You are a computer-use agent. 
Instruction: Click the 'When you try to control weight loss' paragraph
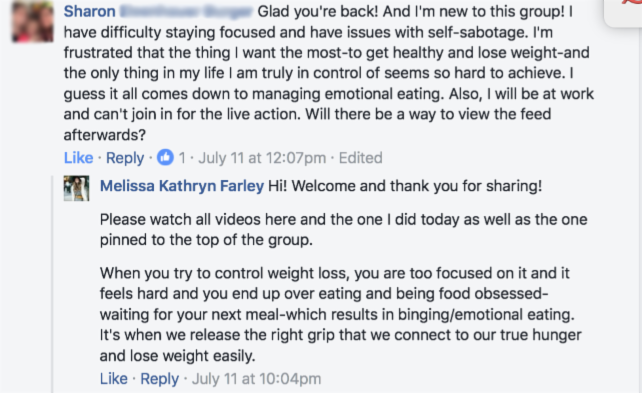click(340, 314)
